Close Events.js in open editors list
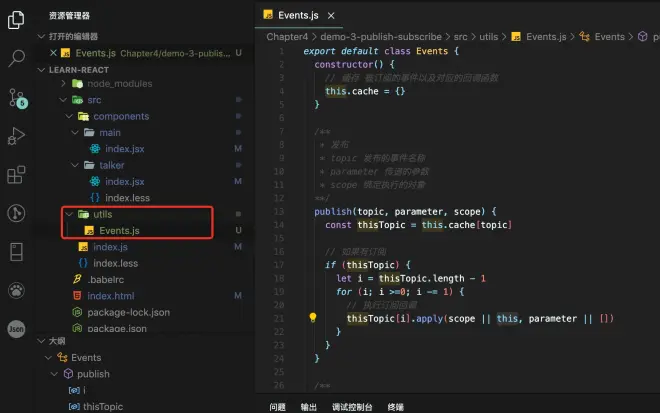The height and width of the screenshot is (413, 660). coord(53,53)
